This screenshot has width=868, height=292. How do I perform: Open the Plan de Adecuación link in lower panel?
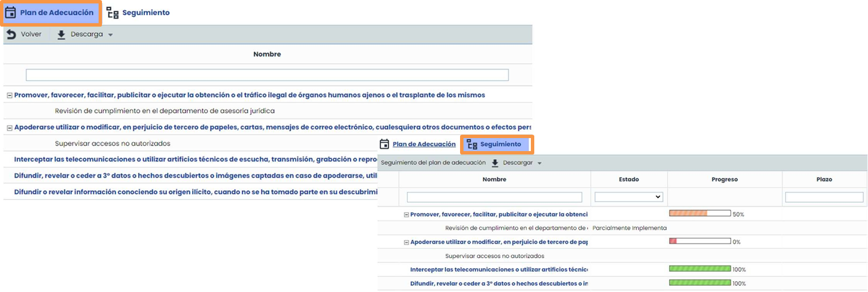424,144
